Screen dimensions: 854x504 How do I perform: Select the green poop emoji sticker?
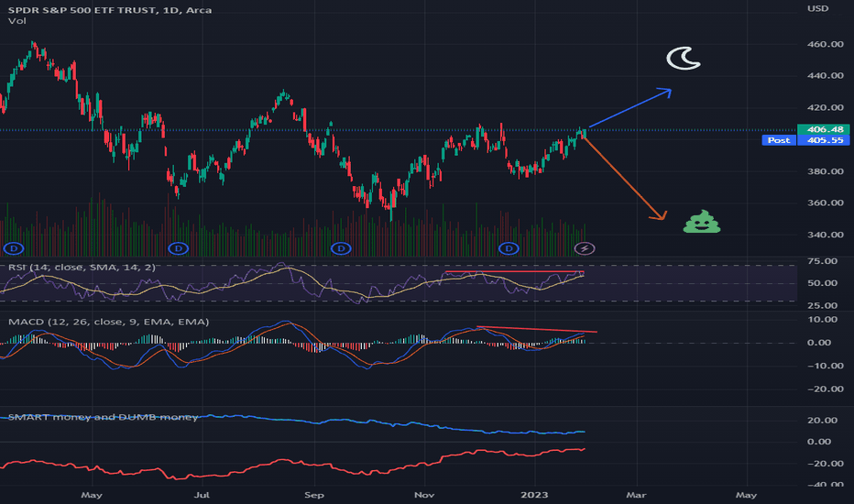tap(702, 222)
